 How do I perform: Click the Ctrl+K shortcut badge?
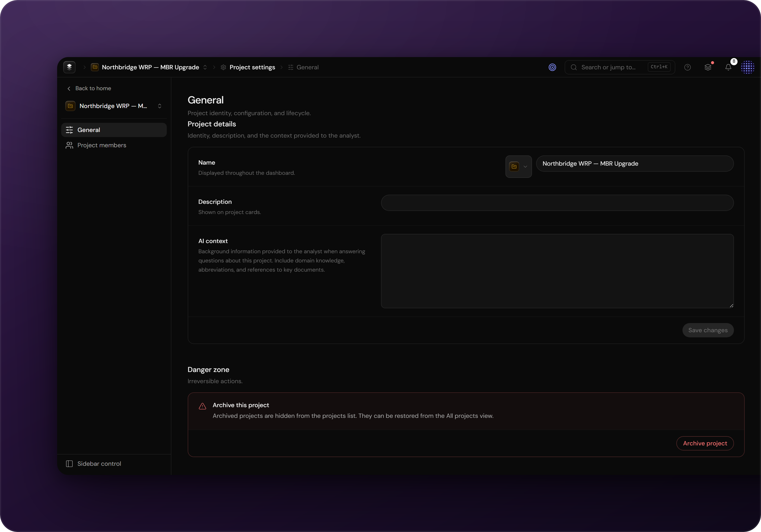click(x=659, y=67)
